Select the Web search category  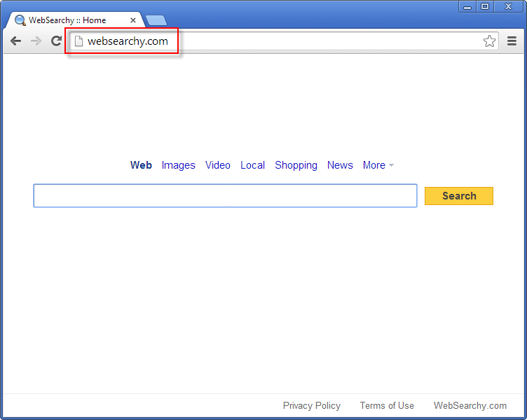pos(141,165)
